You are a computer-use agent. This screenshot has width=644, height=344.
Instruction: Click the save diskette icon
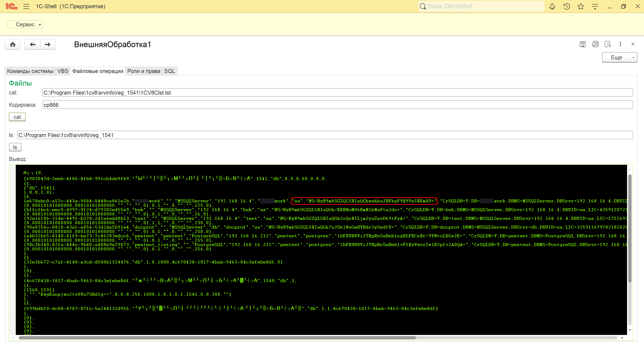582,44
